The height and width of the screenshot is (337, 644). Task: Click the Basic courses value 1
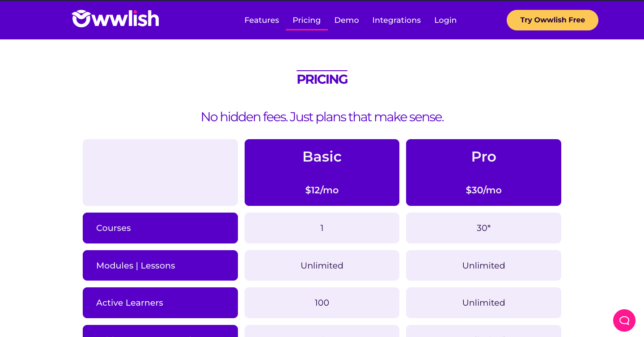tap(322, 228)
